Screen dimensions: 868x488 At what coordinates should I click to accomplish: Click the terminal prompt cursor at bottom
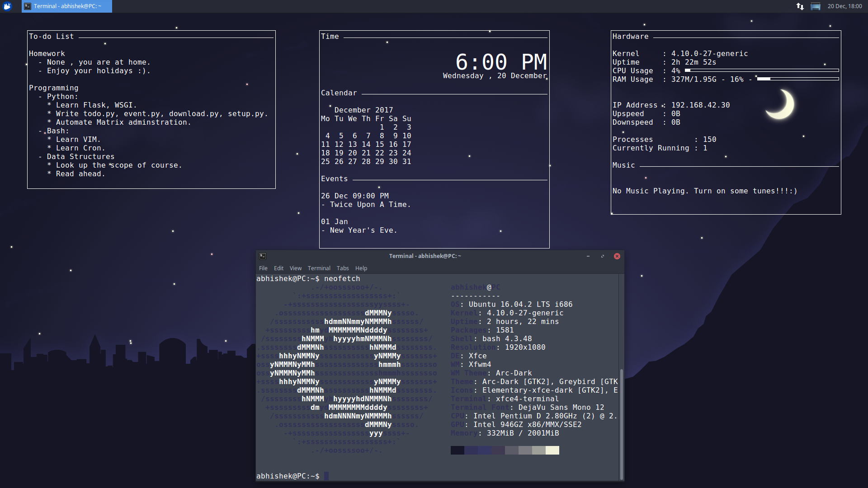(326, 476)
